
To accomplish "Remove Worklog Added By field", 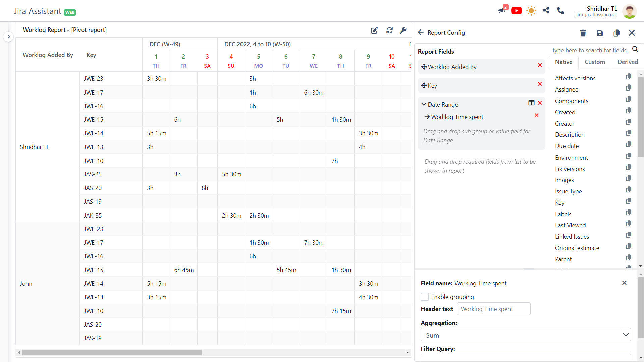I will (x=540, y=65).
